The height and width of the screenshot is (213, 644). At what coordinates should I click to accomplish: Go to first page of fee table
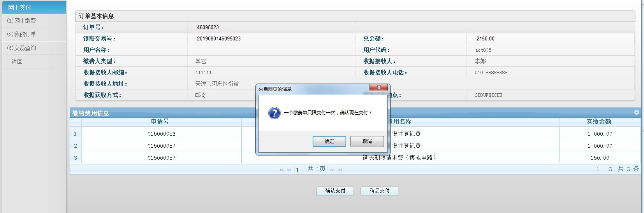click(282, 169)
